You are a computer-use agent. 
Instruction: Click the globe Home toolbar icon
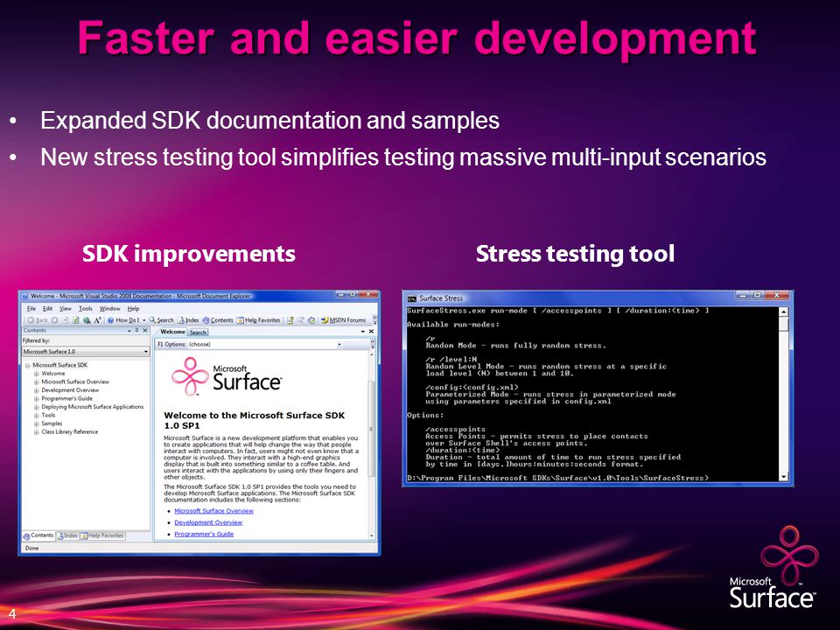(87, 320)
